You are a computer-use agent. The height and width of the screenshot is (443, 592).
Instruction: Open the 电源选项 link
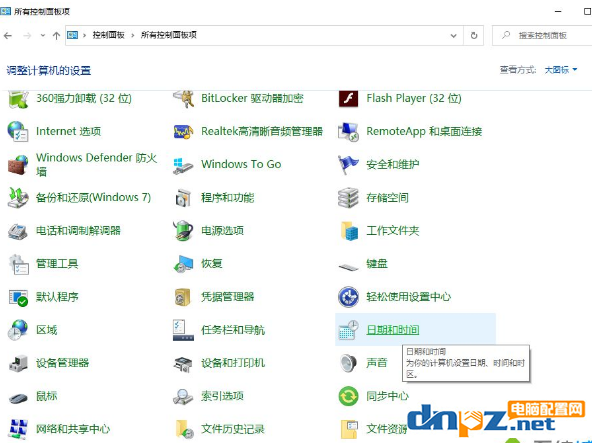pyautogui.click(x=222, y=230)
